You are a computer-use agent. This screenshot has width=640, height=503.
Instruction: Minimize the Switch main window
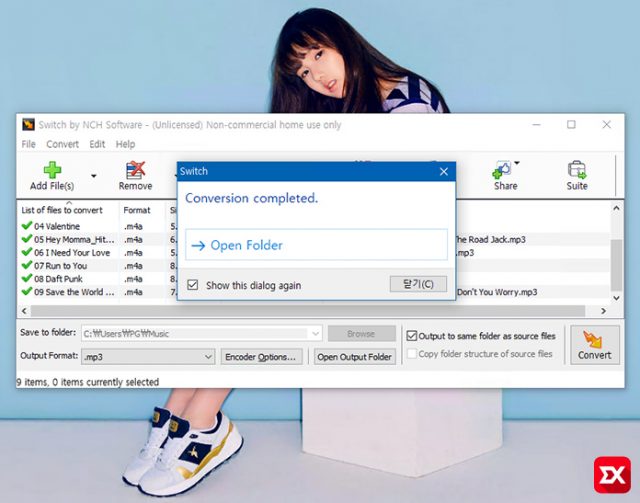point(536,125)
